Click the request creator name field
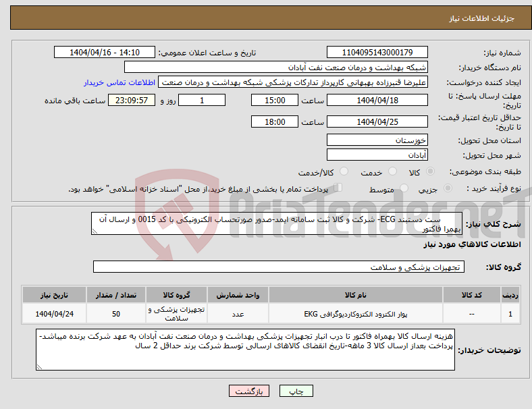532x409 pixels. point(293,82)
